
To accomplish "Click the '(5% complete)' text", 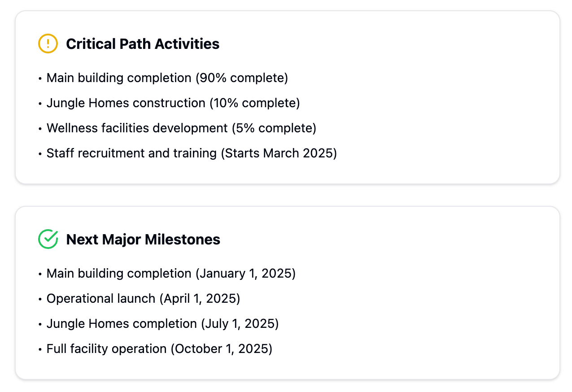I will click(x=274, y=128).
